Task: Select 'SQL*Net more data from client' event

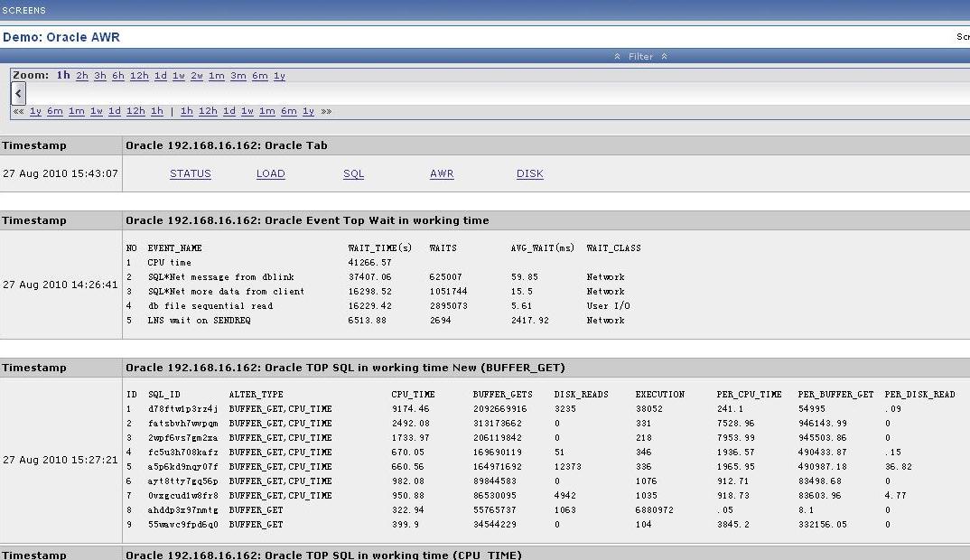Action: pyautogui.click(x=226, y=292)
